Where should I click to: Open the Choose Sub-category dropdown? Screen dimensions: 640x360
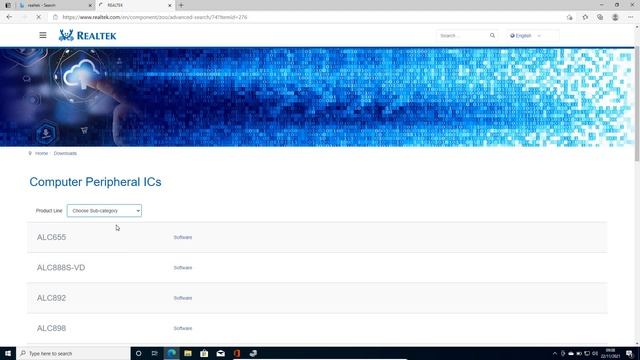point(104,211)
